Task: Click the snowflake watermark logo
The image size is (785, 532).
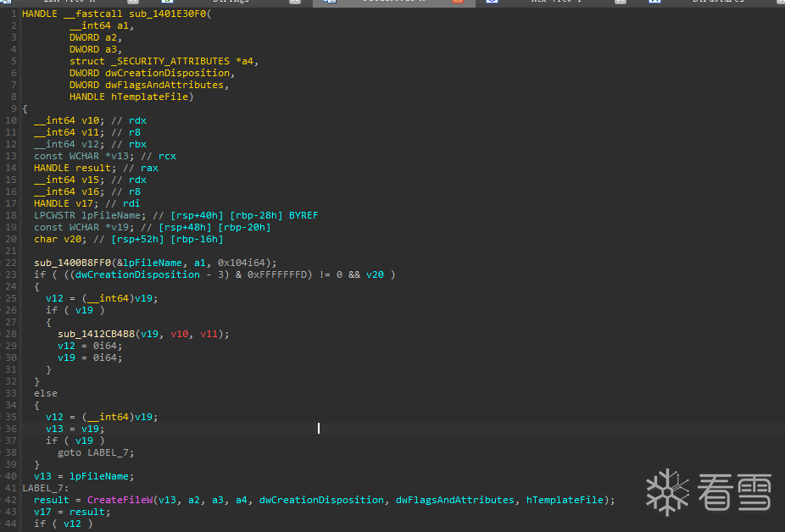Action: point(667,492)
